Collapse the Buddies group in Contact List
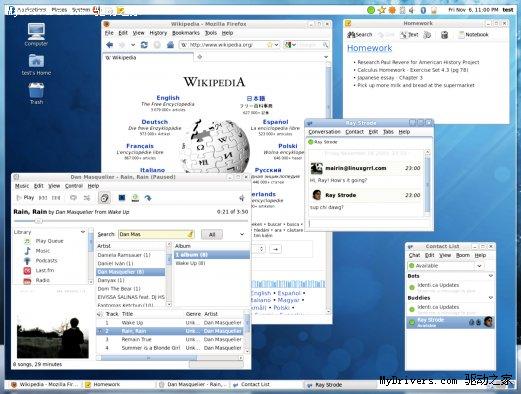The width and height of the screenshot is (521, 394). pos(491,298)
